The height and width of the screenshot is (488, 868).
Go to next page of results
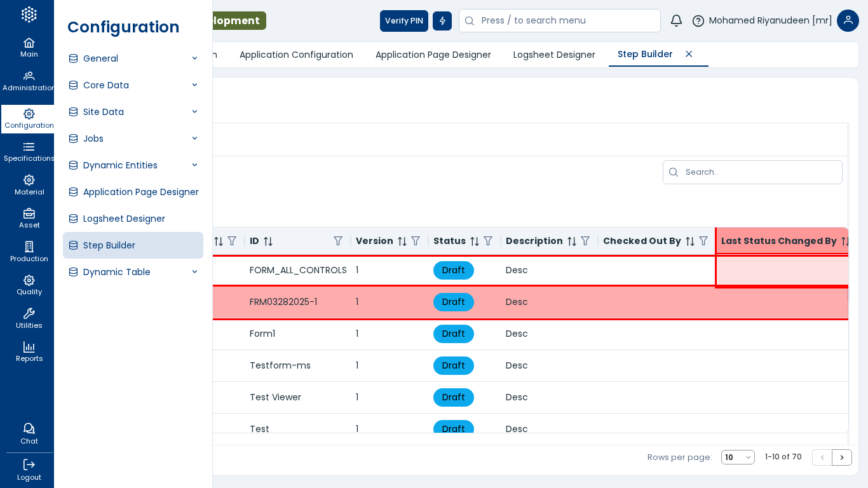[x=842, y=457]
